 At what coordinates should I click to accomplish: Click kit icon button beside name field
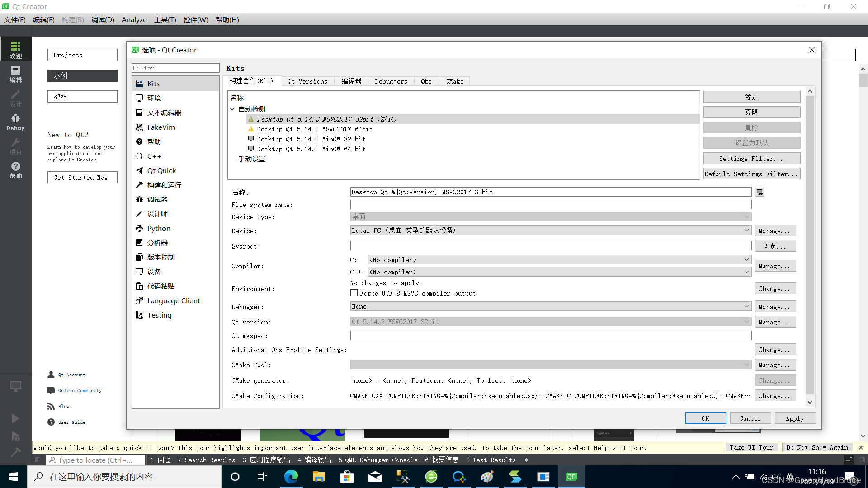760,192
